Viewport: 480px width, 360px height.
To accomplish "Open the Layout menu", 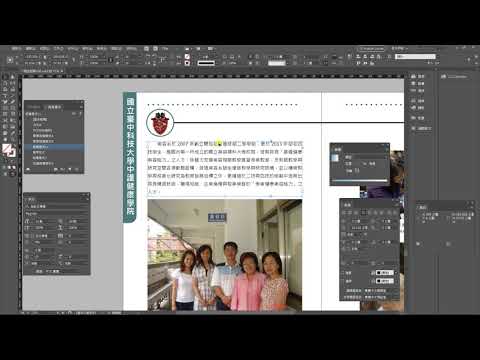I will coord(44,49).
